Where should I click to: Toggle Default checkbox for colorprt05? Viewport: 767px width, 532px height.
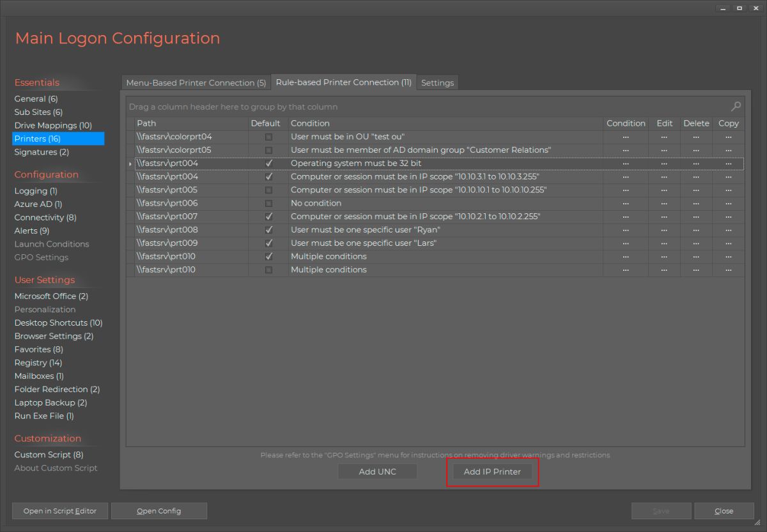point(268,150)
